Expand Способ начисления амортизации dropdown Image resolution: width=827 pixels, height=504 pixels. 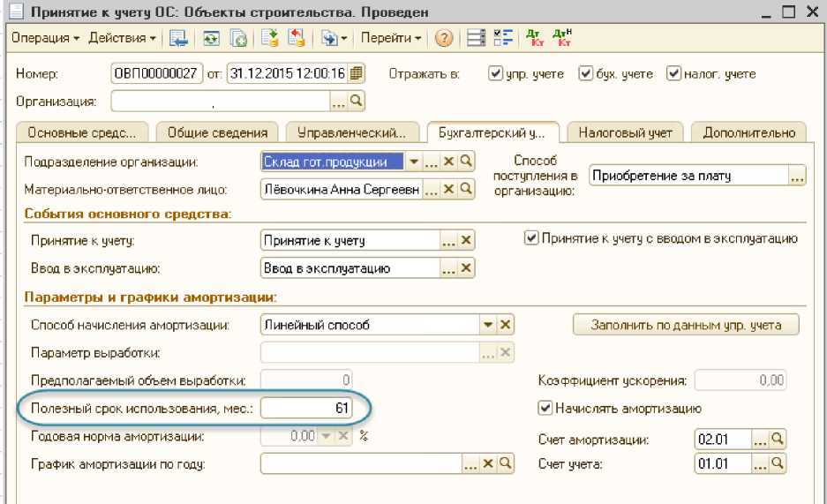tap(488, 325)
